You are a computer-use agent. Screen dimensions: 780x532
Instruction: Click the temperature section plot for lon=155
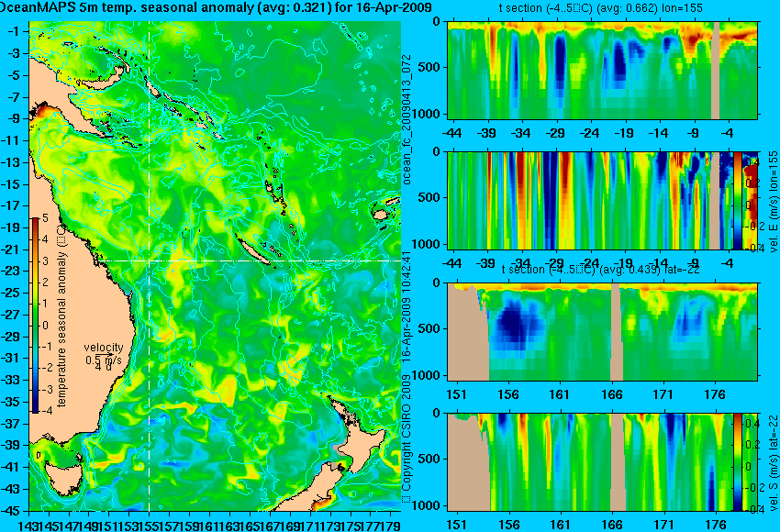(x=602, y=70)
